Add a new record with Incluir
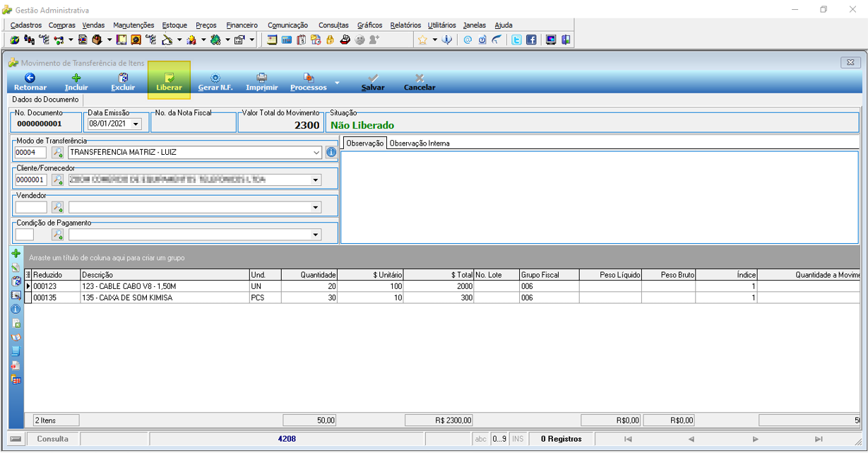 (76, 82)
